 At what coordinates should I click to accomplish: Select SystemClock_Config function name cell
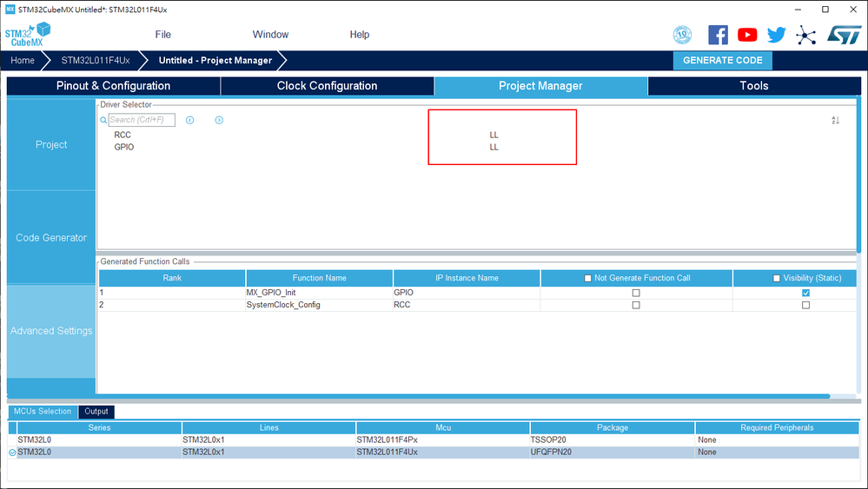(x=320, y=305)
